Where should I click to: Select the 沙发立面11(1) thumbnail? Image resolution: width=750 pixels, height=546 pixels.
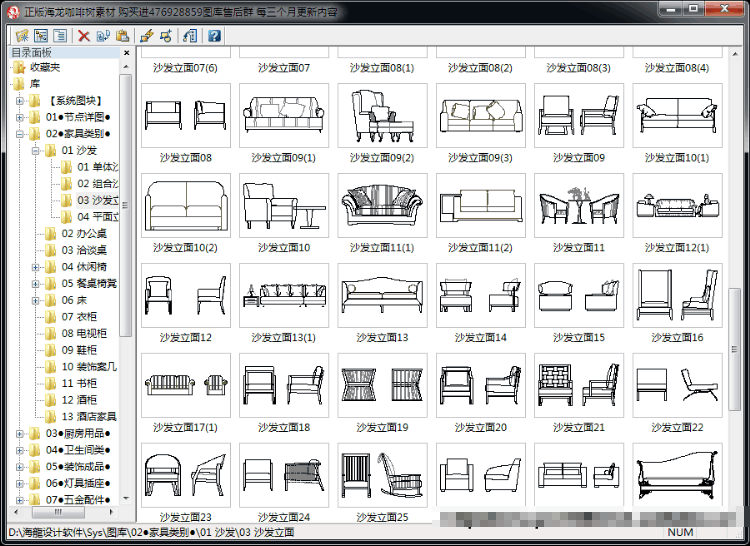[382, 206]
